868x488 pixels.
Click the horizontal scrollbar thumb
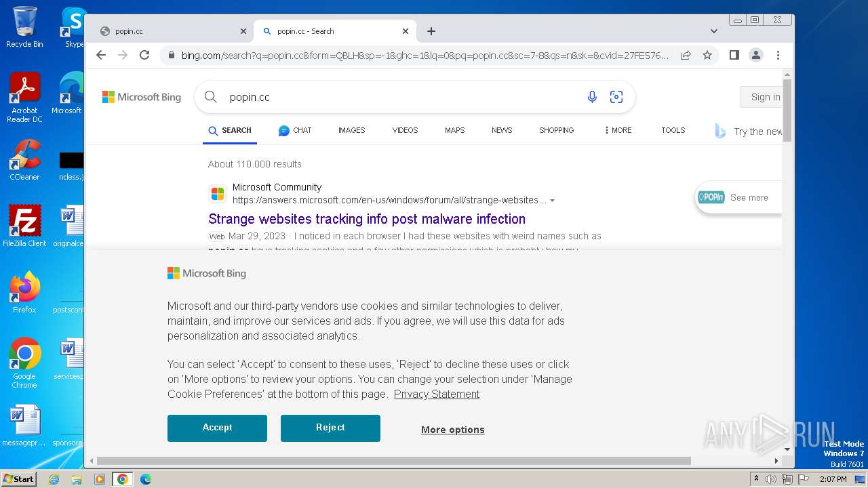coord(394,461)
